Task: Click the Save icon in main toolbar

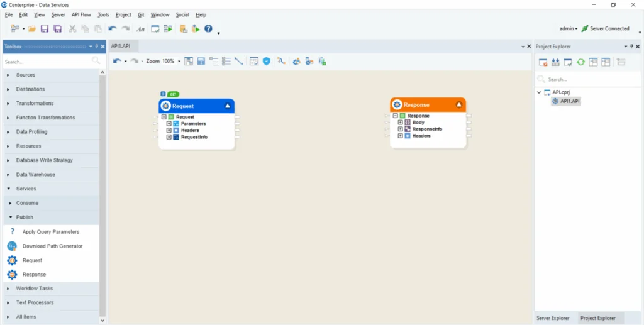Action: 45,29
